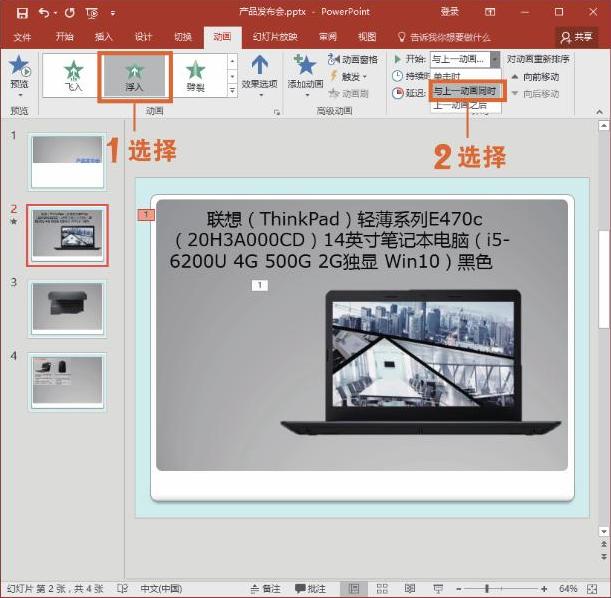Open the 动画窗格 animation pane
The image size is (611, 598).
pyautogui.click(x=353, y=59)
